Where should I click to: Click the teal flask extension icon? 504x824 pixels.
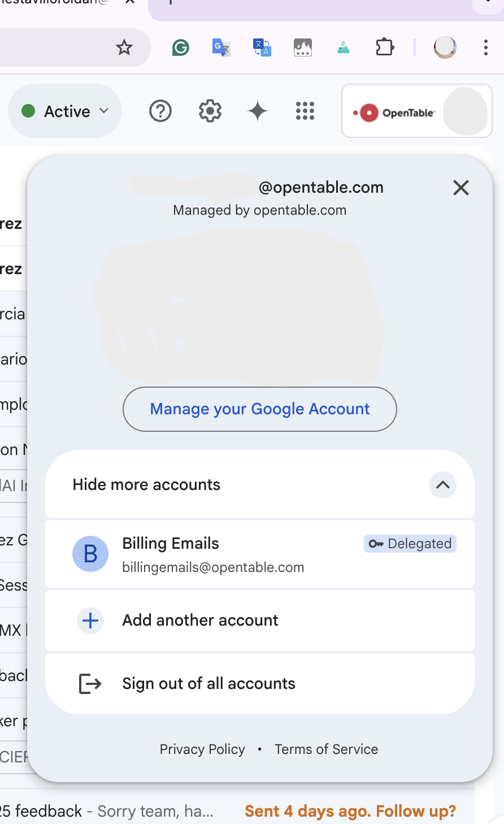(x=344, y=48)
